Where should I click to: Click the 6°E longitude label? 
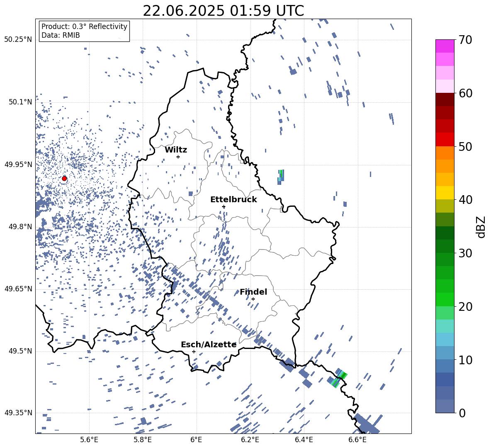pyautogui.click(x=196, y=440)
